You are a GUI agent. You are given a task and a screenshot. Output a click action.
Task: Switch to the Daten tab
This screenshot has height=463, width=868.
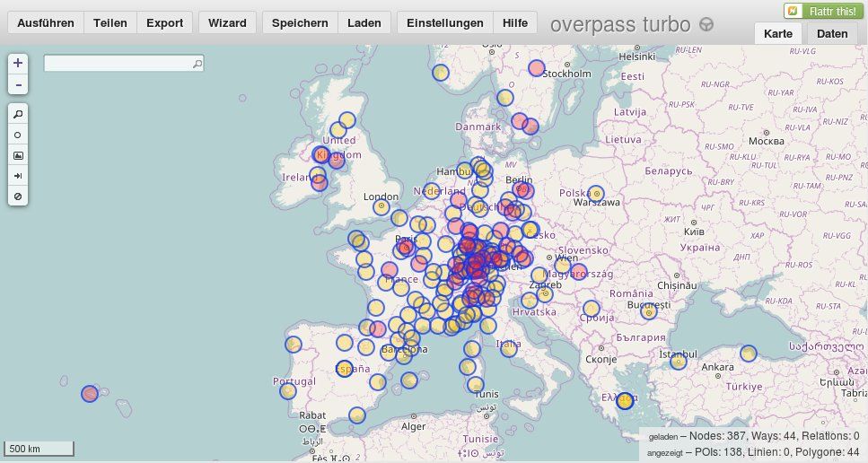point(832,34)
